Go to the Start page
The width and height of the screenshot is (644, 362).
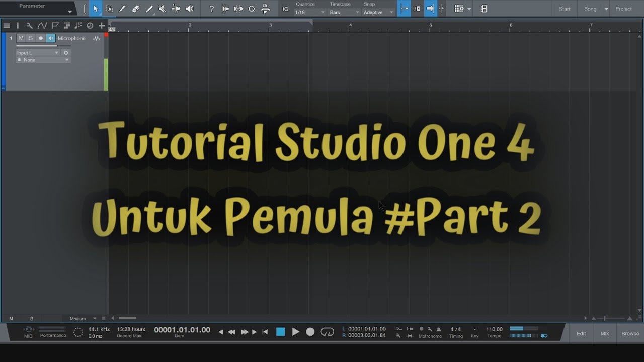pyautogui.click(x=565, y=9)
